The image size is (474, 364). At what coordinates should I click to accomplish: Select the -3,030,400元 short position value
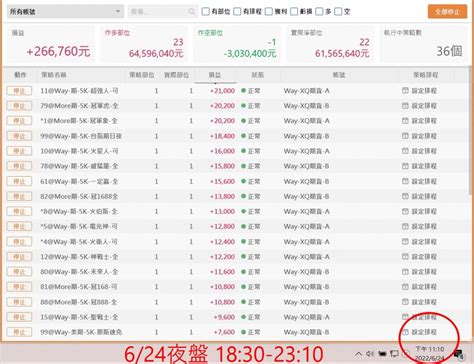pos(250,53)
